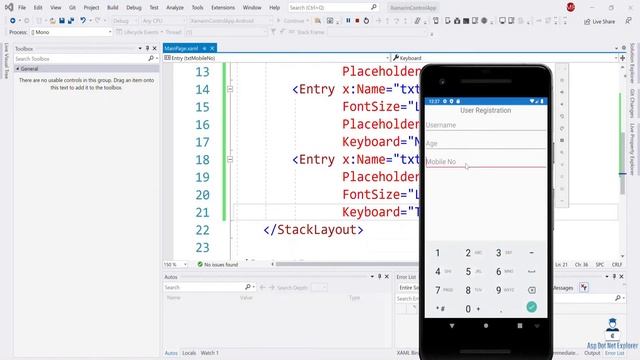This screenshot has height=360, width=640.
Task: Click the editor vertical scrollbar thumb
Action: click(622, 163)
